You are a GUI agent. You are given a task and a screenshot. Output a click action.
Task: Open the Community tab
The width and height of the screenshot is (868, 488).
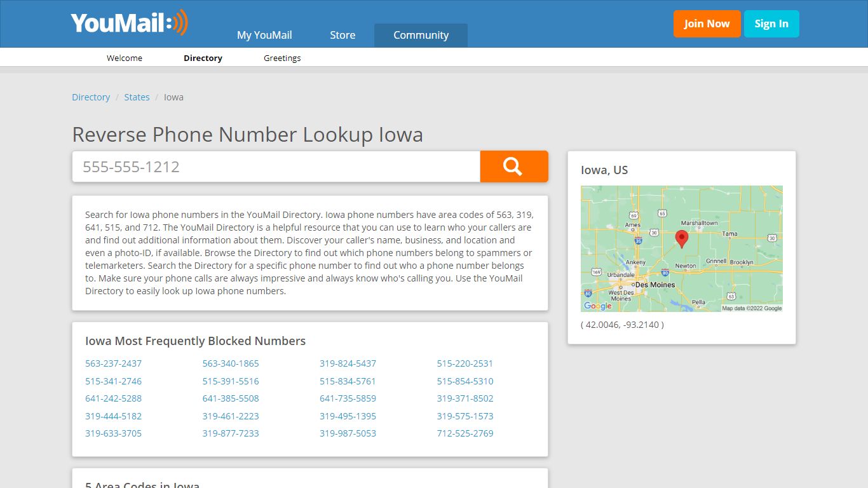coord(421,35)
